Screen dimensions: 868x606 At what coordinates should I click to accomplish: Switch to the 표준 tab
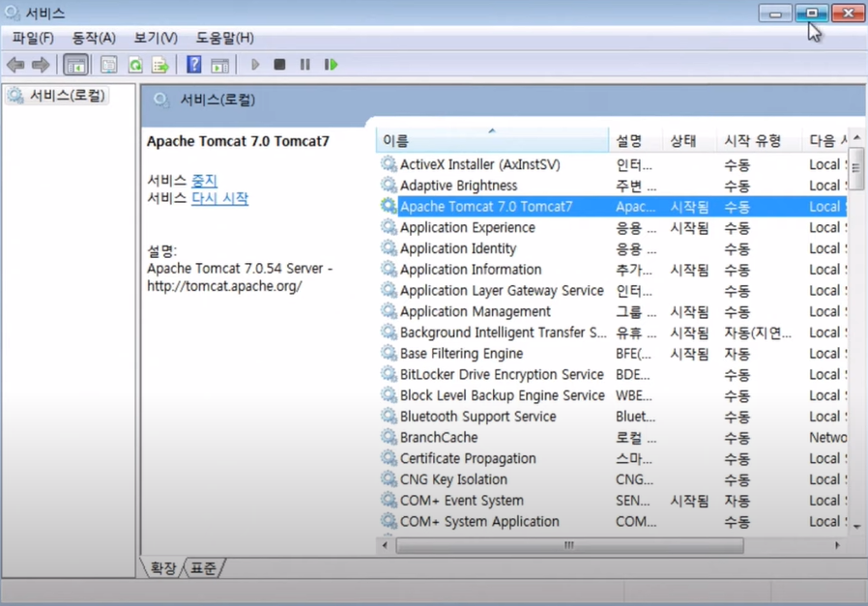(x=203, y=567)
